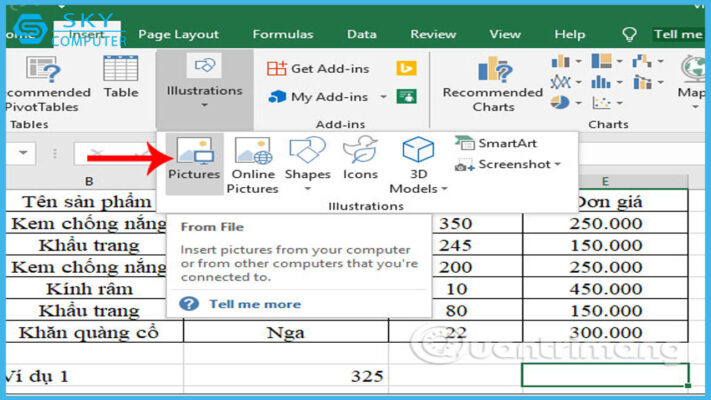Open the Shapes gallery
Screen dimensions: 711x400
[x=307, y=164]
